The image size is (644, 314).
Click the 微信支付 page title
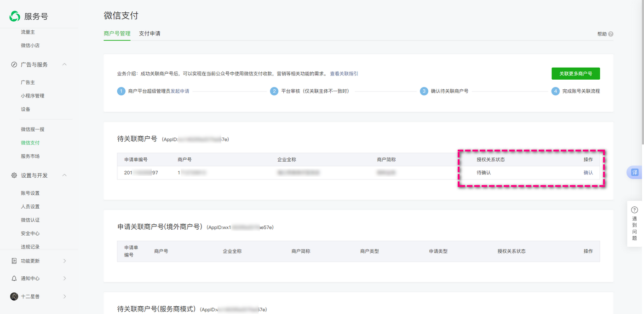tap(121, 16)
